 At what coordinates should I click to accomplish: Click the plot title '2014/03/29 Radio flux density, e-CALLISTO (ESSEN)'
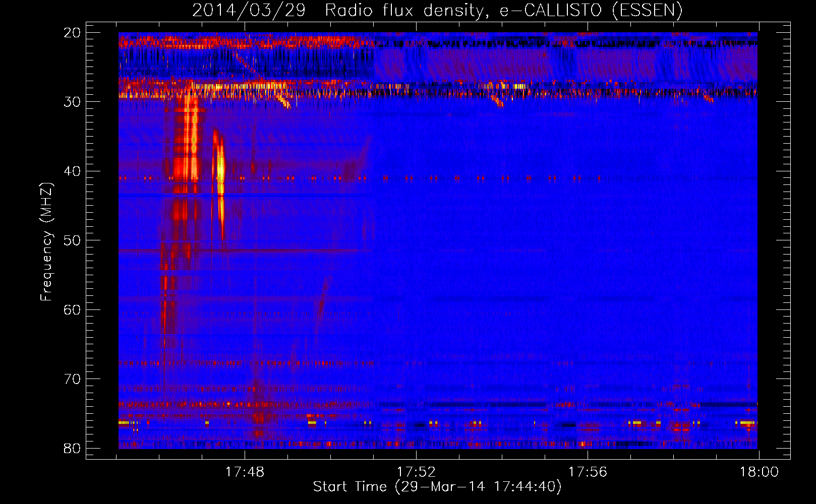[437, 11]
